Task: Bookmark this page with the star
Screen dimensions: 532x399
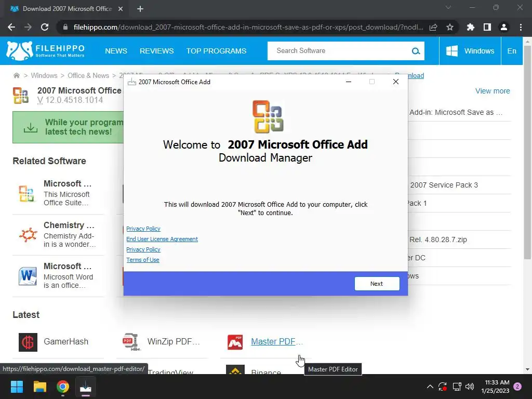Action: click(450, 27)
